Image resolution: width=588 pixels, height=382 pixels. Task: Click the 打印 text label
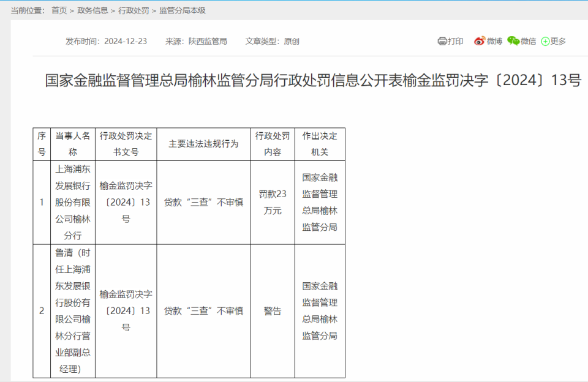[456, 41]
